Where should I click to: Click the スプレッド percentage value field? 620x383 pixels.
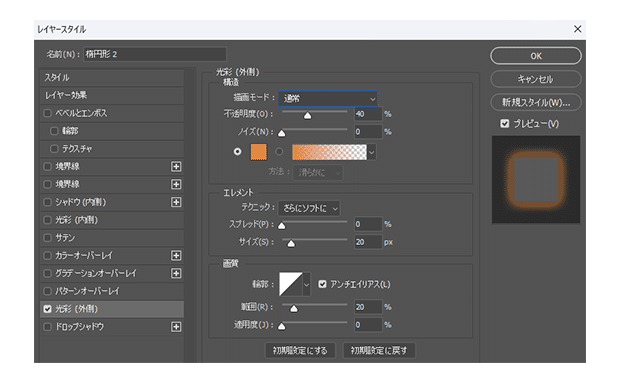(x=368, y=224)
